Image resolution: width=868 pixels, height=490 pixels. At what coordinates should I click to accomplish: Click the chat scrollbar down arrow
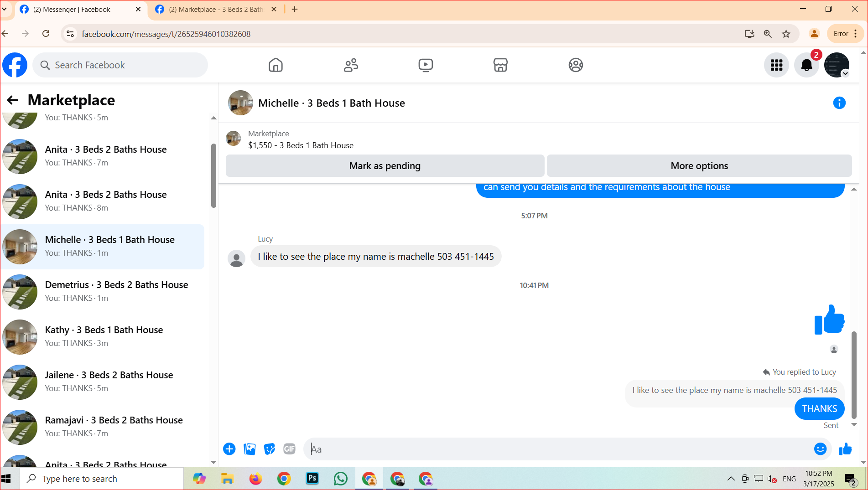854,425
